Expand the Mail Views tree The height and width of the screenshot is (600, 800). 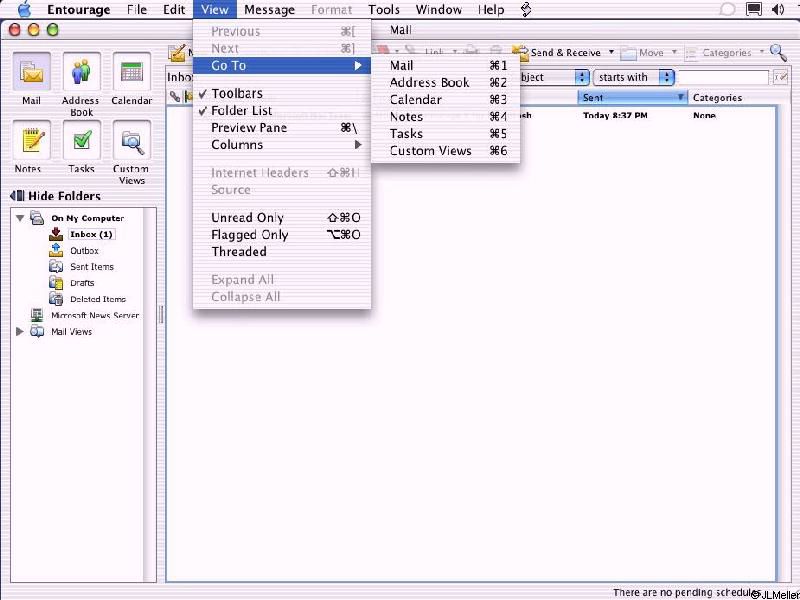pos(19,332)
